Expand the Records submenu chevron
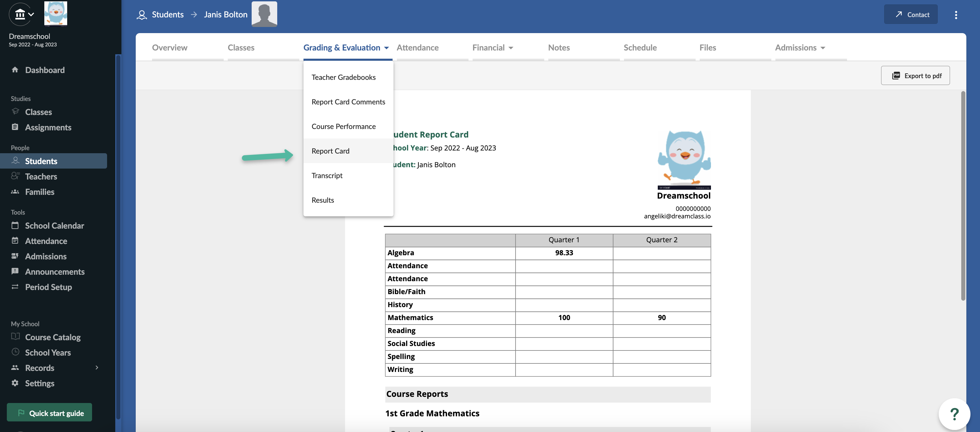The image size is (980, 432). 97,367
